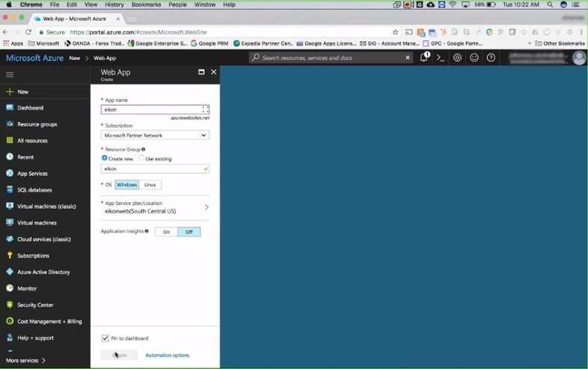Image resolution: width=588 pixels, height=369 pixels.
Task: Toggle the hamburger sidebar menu
Action: point(10,75)
